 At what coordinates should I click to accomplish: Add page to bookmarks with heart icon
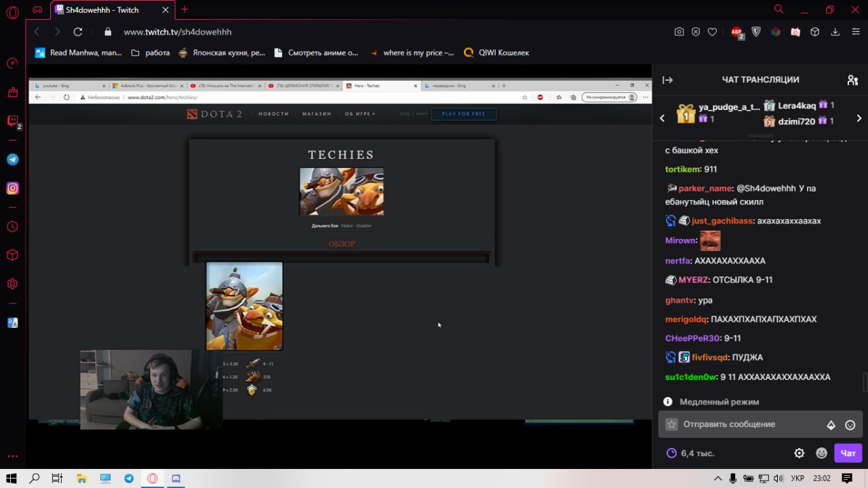[712, 32]
